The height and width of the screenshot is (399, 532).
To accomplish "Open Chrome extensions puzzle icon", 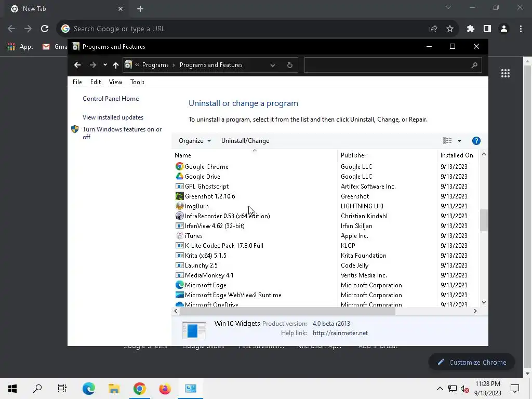I will pos(470,29).
